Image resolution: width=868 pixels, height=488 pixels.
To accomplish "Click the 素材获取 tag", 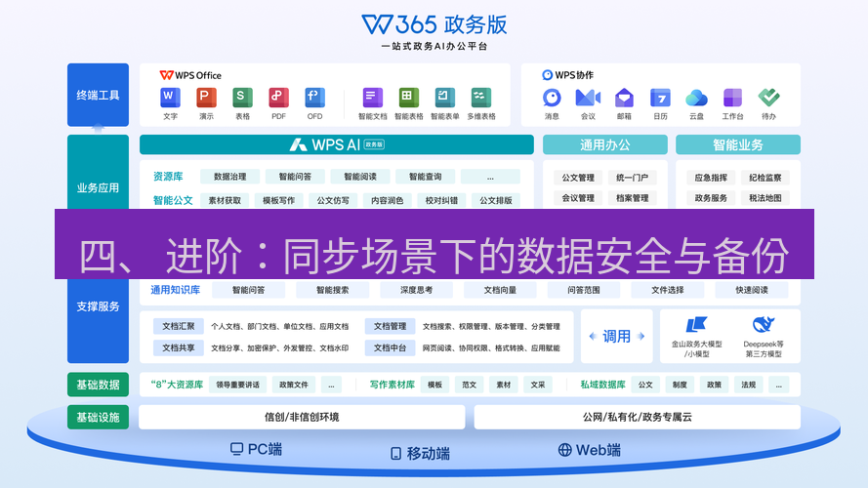I will pos(225,200).
